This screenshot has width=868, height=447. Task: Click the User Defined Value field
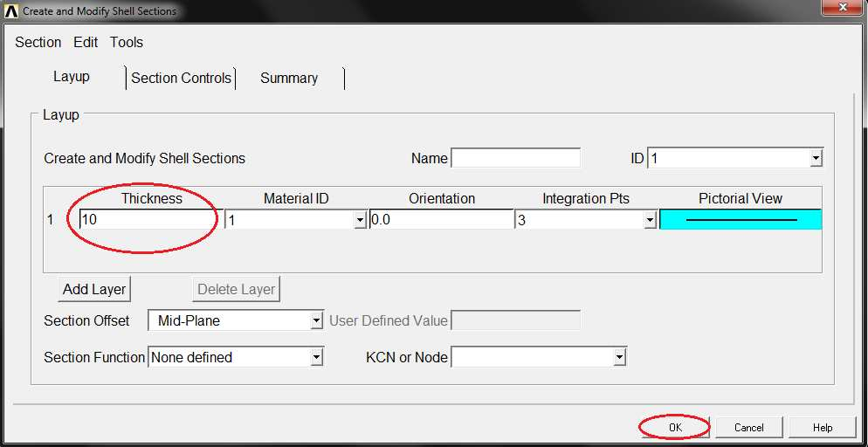tap(515, 320)
